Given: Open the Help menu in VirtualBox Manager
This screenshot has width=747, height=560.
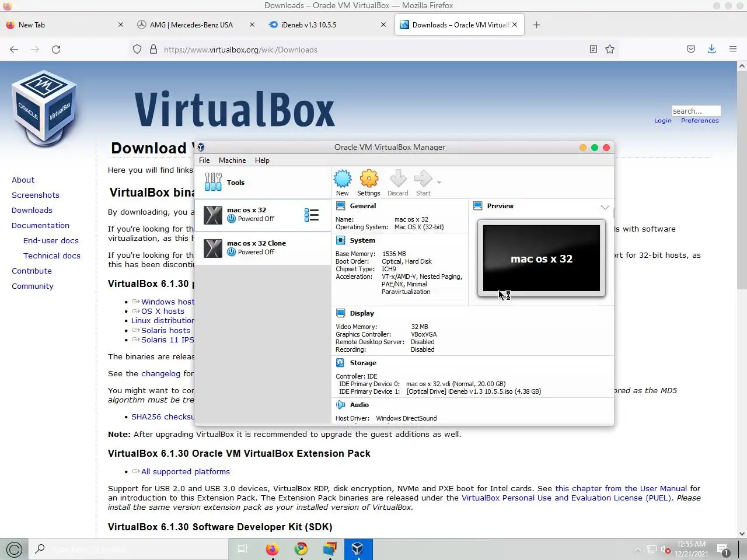Looking at the screenshot, I should tap(262, 160).
